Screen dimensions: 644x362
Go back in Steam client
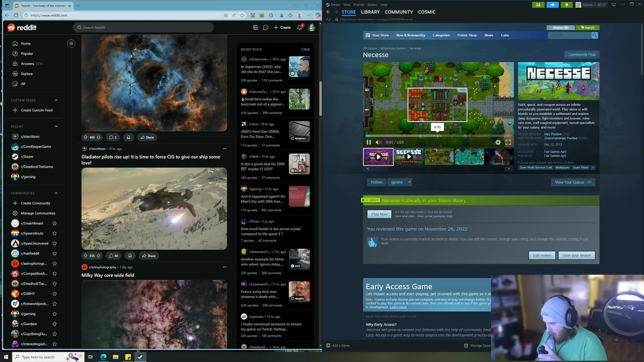click(x=328, y=12)
